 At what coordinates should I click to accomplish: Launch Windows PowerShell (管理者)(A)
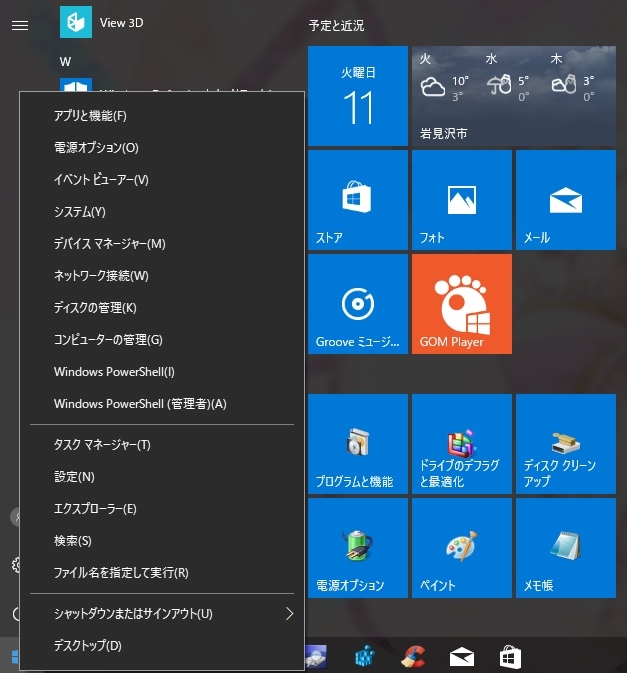(x=162, y=404)
